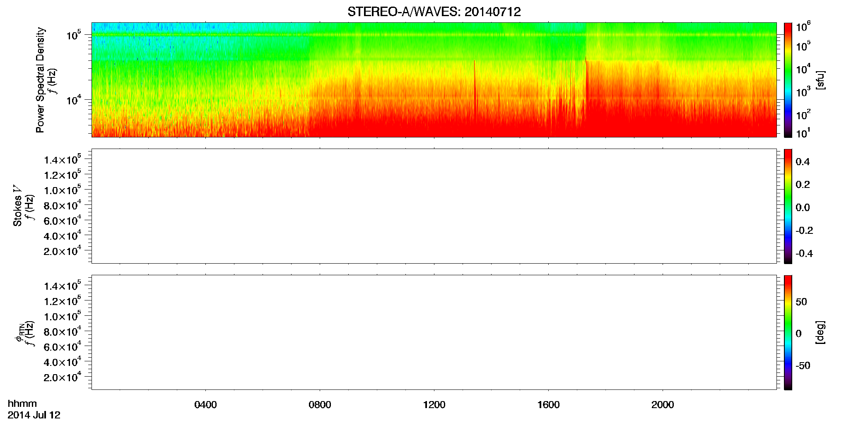The height and width of the screenshot is (447, 868).
Task: Click the [sfu] unit label
Action: click(820, 80)
